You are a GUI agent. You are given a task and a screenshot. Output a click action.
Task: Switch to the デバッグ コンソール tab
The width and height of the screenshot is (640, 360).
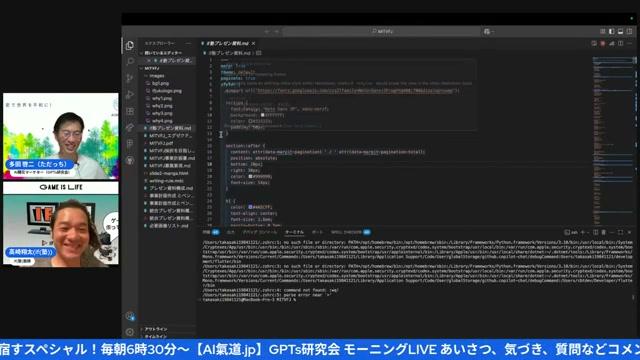point(260,232)
